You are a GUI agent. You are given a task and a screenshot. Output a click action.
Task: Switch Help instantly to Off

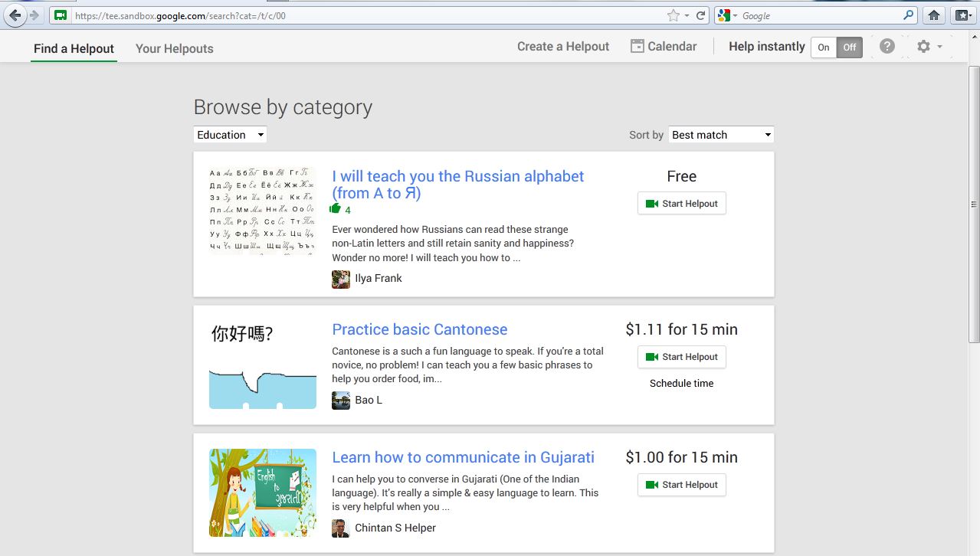pos(849,47)
